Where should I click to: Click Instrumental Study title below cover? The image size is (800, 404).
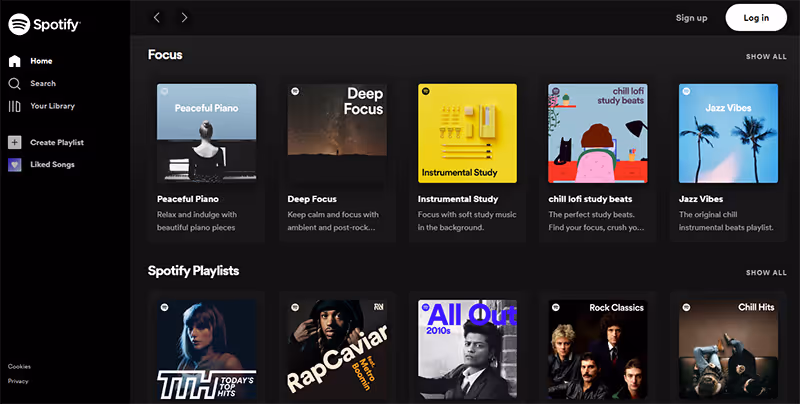458,199
